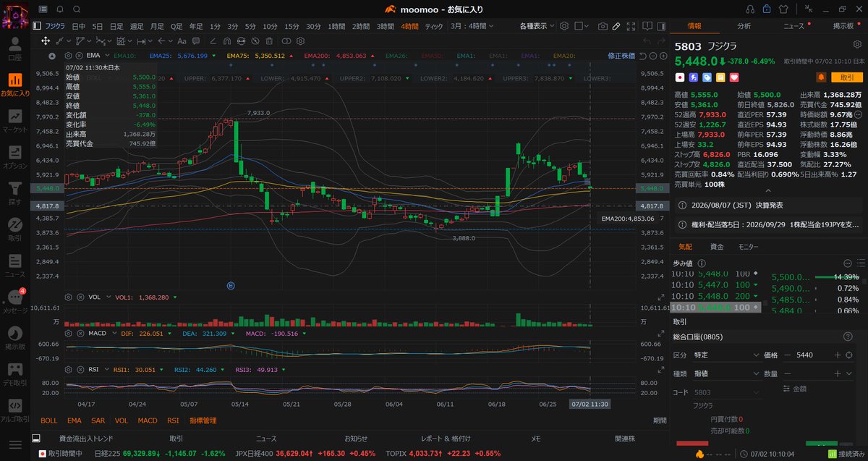
Task: Switch to the right-panel ニュース tab
Action: click(x=793, y=26)
